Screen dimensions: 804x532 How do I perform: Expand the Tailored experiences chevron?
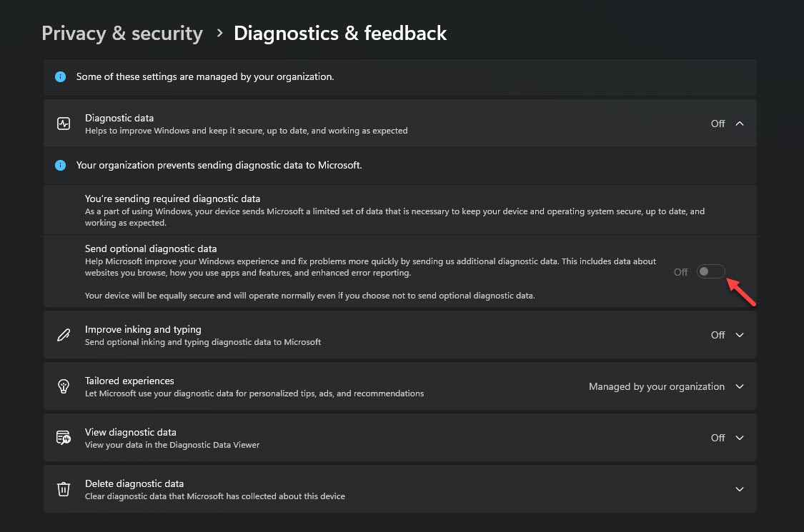[x=740, y=386]
